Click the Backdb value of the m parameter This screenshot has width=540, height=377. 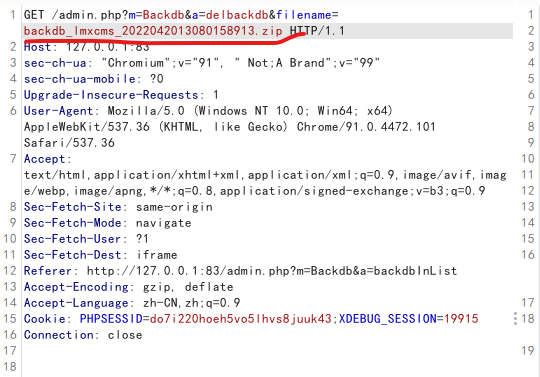(x=164, y=15)
